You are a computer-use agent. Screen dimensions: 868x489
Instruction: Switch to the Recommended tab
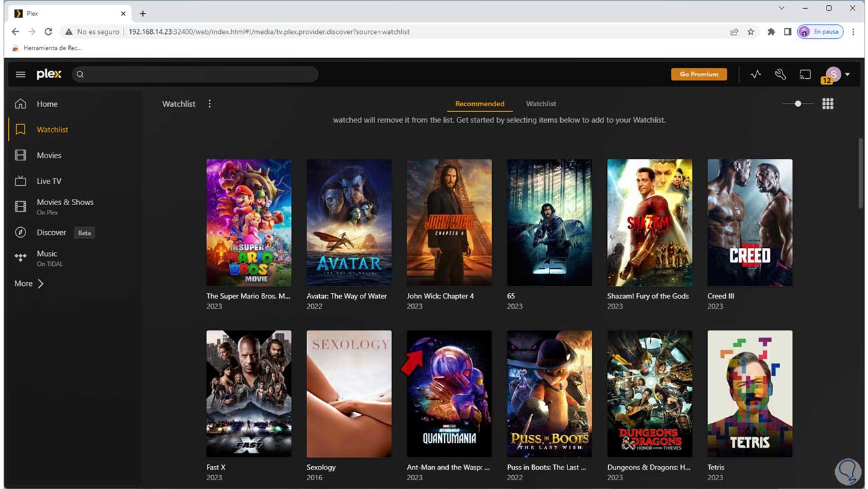[x=479, y=104]
